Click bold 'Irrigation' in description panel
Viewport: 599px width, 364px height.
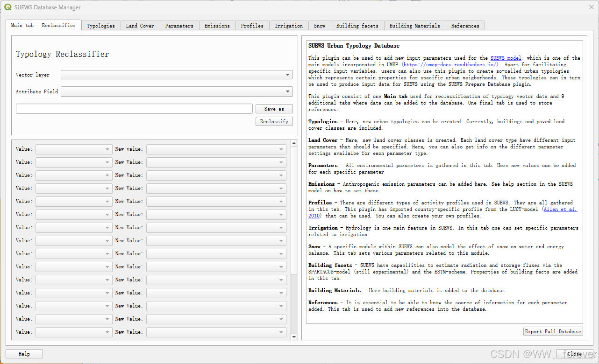click(323, 228)
